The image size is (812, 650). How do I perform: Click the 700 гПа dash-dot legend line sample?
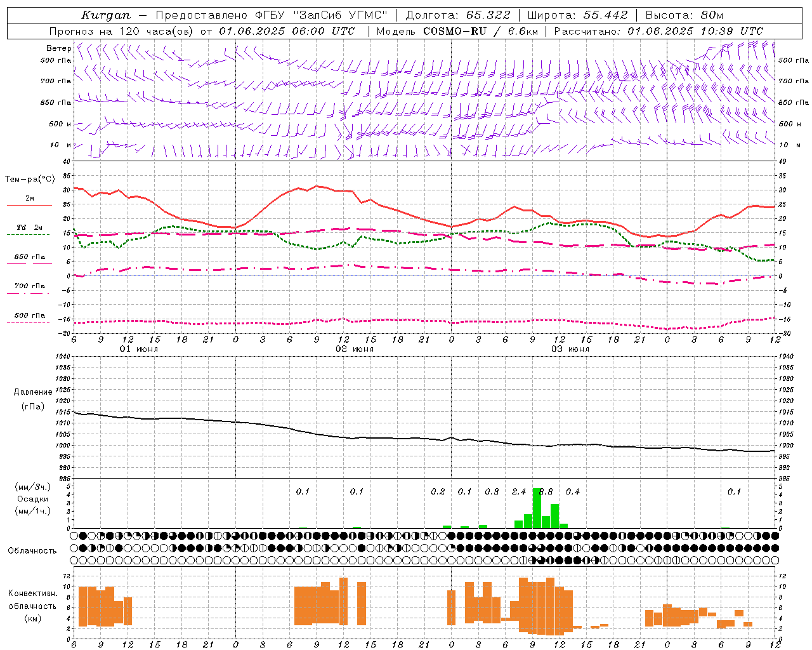point(28,293)
